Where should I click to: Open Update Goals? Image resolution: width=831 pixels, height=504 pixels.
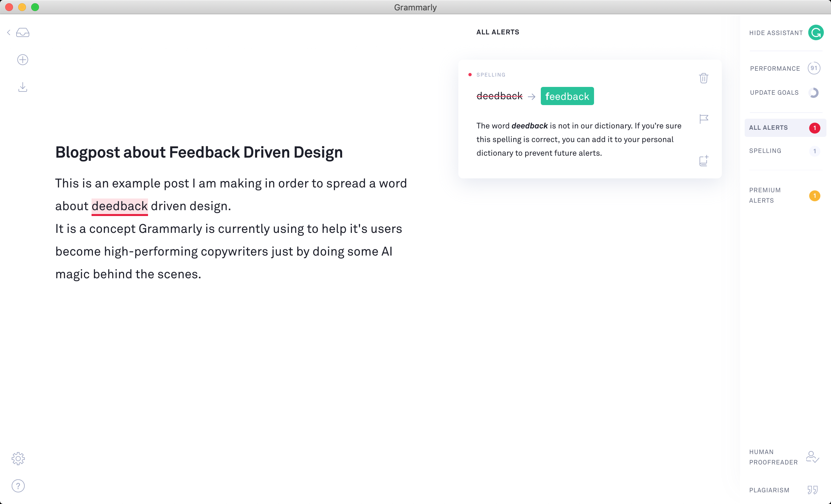[774, 93]
